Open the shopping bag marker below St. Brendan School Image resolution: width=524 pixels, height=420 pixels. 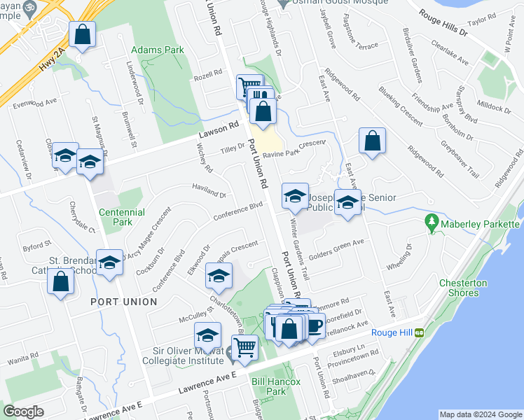60,281
